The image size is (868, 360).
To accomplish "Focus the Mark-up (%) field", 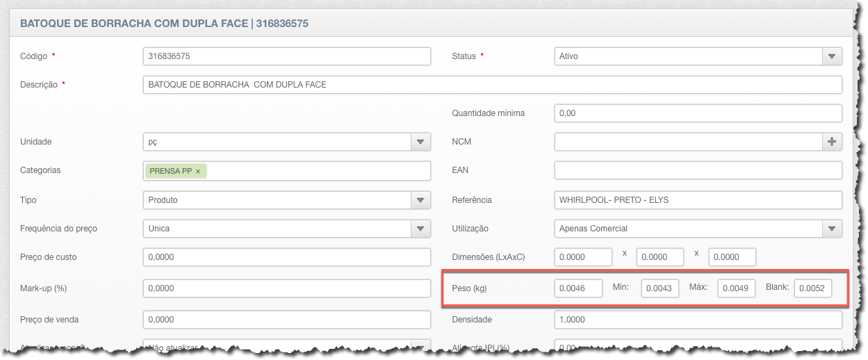I will [286, 288].
